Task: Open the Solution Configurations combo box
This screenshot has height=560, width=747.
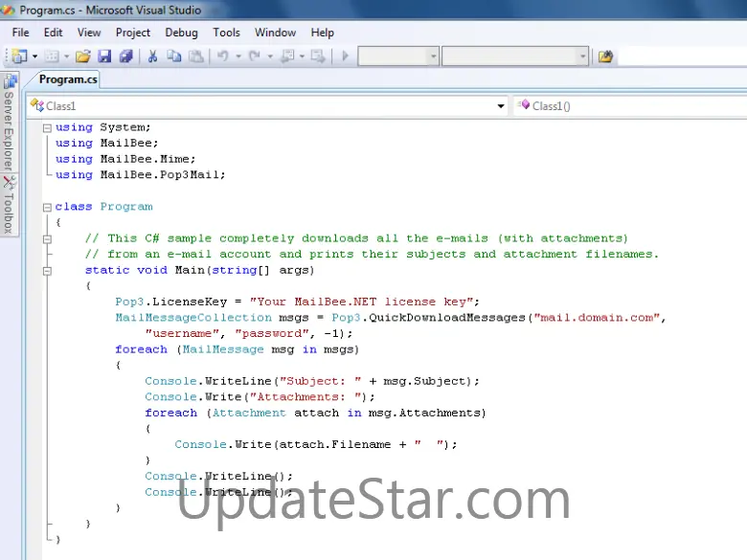Action: click(x=397, y=56)
